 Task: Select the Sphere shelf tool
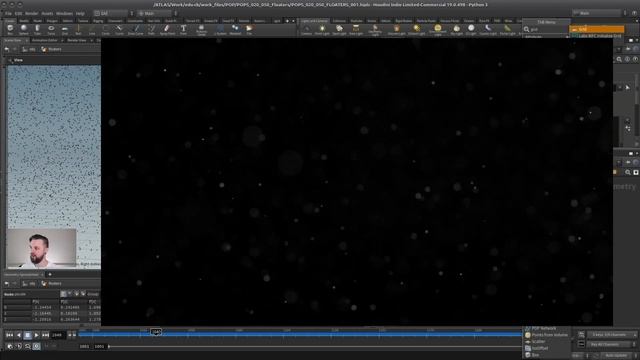tap(24, 29)
